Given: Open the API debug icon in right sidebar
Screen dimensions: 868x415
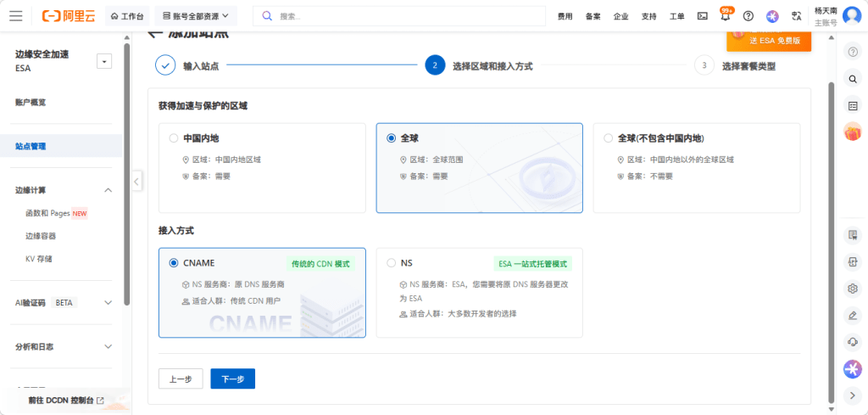Looking at the screenshot, I should [853, 262].
